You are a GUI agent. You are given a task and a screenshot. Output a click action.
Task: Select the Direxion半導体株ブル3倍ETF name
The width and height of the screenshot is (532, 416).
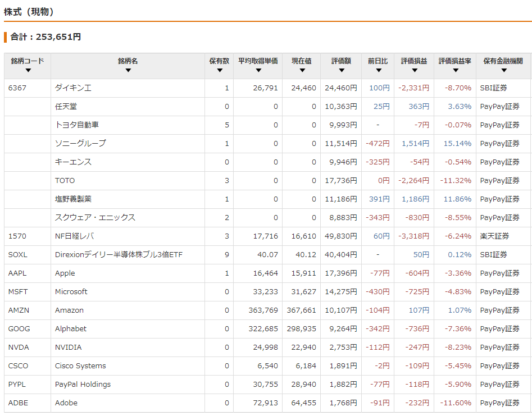[119, 255]
